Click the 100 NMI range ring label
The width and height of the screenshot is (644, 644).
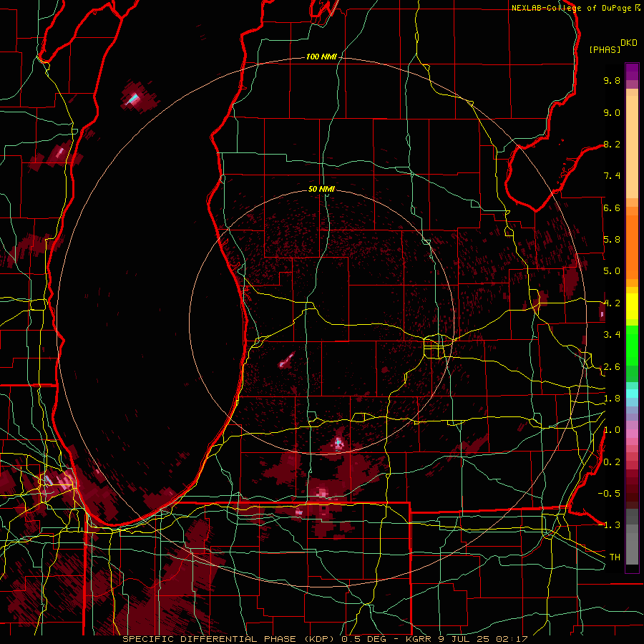[x=321, y=57]
